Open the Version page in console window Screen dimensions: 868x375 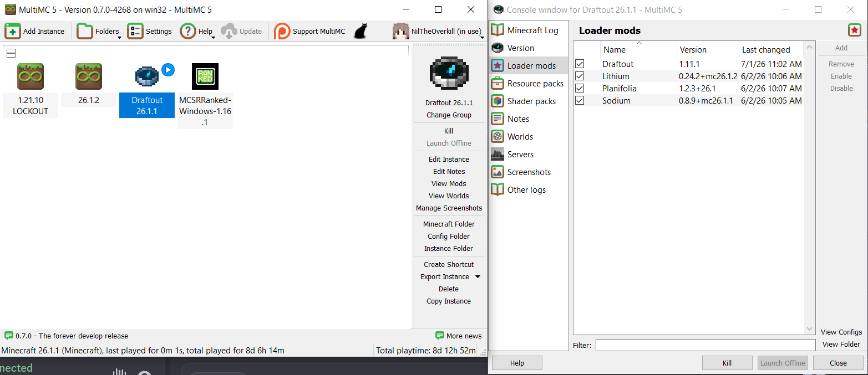tap(529, 48)
